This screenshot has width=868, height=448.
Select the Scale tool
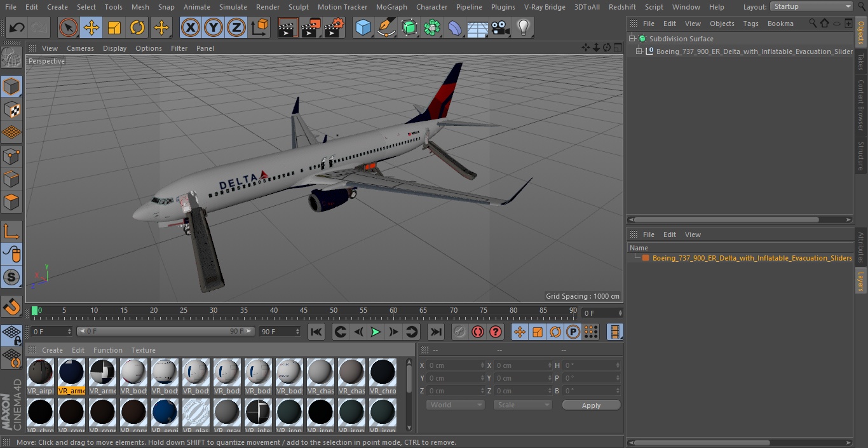pyautogui.click(x=114, y=27)
